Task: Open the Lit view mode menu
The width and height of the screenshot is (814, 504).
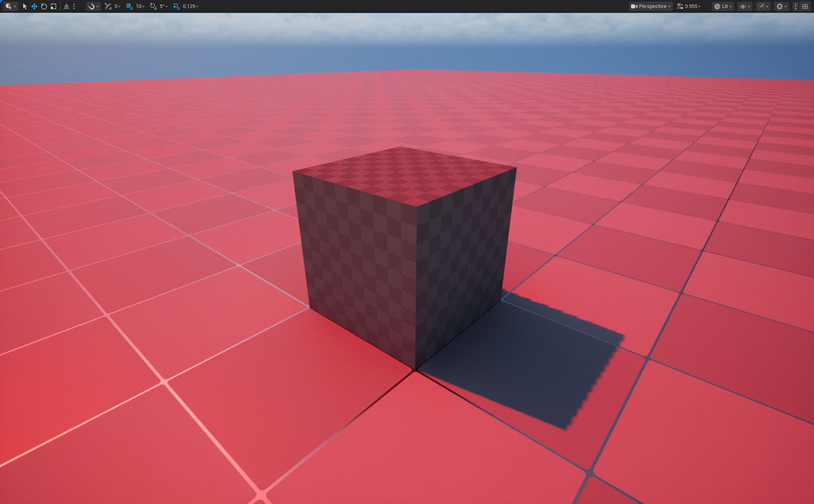Action: [x=722, y=6]
